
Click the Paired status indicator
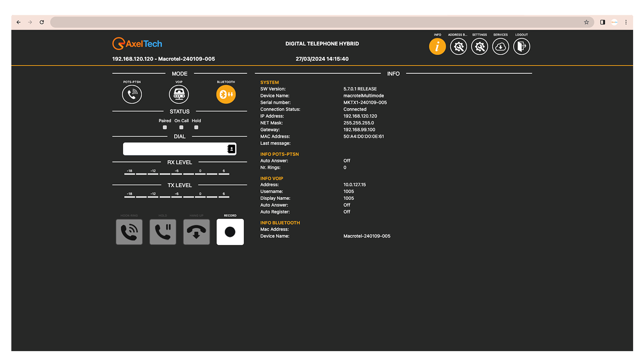pyautogui.click(x=165, y=128)
